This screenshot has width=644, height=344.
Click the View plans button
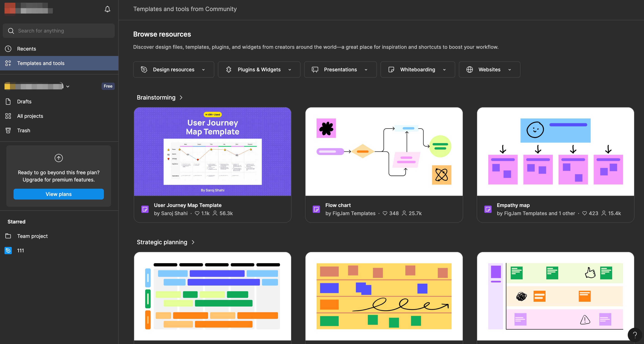(x=58, y=194)
